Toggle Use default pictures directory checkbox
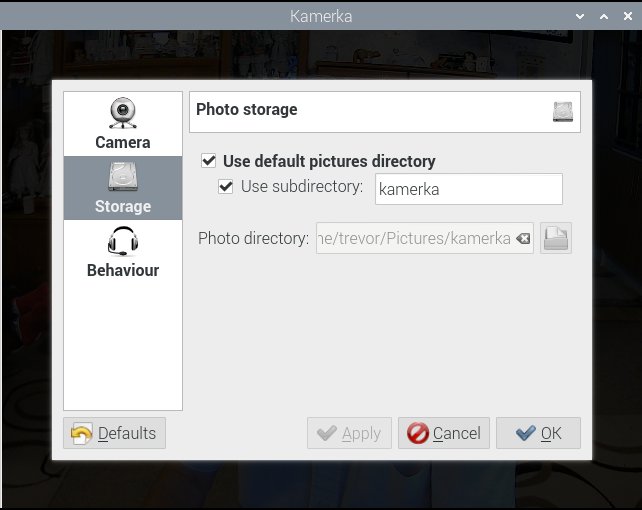Screen dimensions: 642x510 point(208,161)
